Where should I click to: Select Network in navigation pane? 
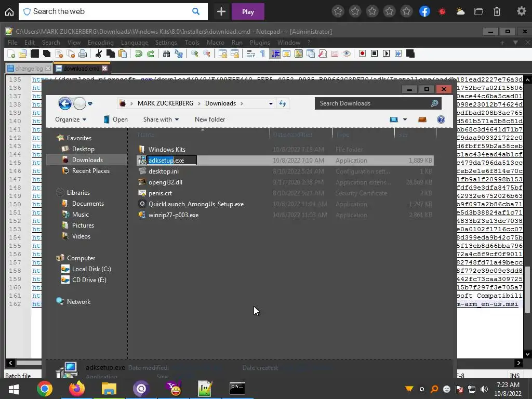(x=78, y=302)
